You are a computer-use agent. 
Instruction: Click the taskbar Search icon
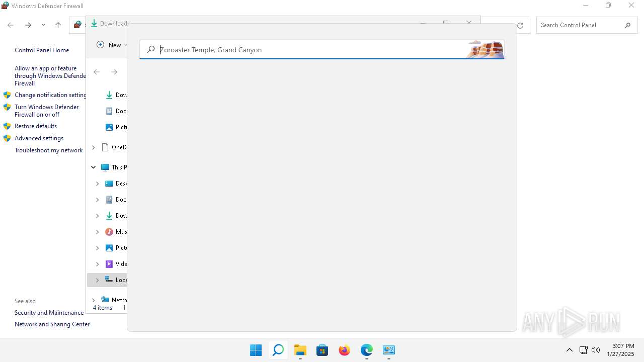(278, 350)
